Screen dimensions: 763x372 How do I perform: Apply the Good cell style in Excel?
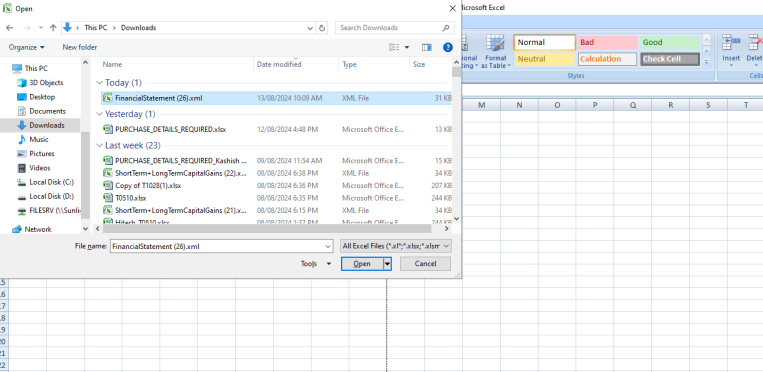[670, 42]
